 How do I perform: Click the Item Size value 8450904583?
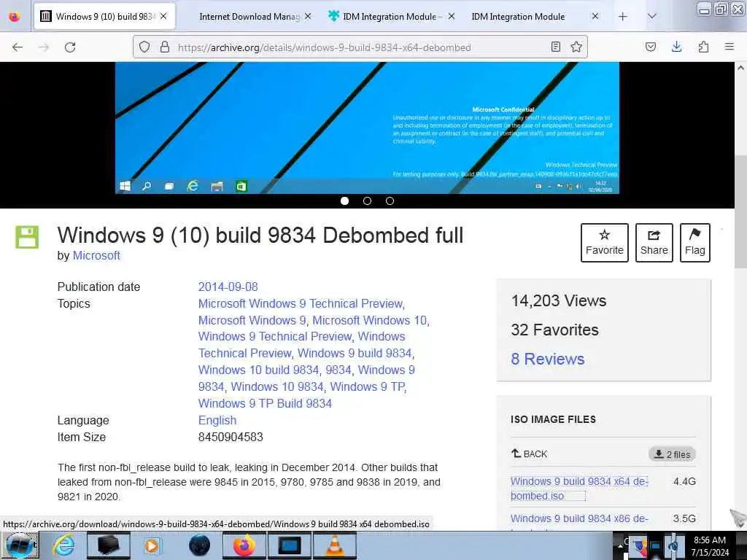[x=231, y=437]
